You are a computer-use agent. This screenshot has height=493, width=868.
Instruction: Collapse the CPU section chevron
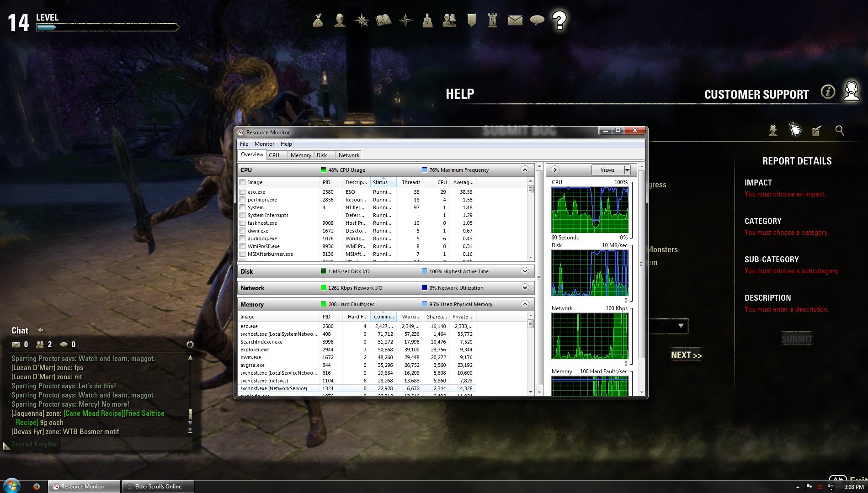coord(525,170)
